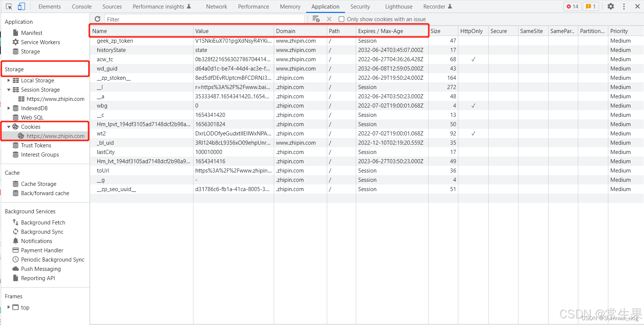Viewport: 644px width, 325px height.
Task: Select the zhipin.com entry under Session Storage
Action: coord(55,99)
